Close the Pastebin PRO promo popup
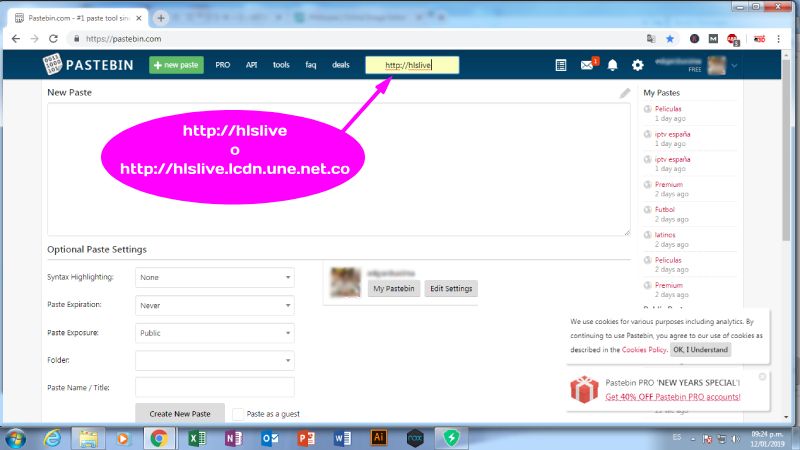This screenshot has height=450, width=800. [762, 377]
